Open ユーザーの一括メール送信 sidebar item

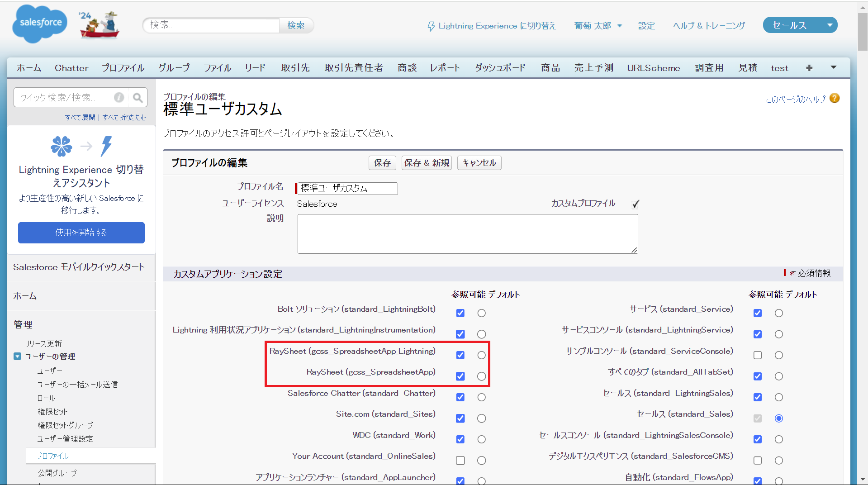pyautogui.click(x=77, y=385)
